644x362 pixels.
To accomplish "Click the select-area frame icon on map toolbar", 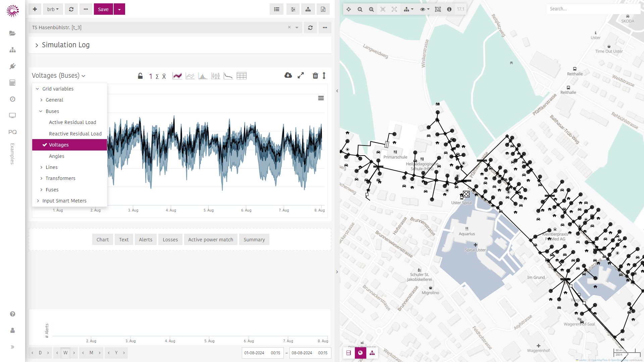I will pyautogui.click(x=438, y=9).
